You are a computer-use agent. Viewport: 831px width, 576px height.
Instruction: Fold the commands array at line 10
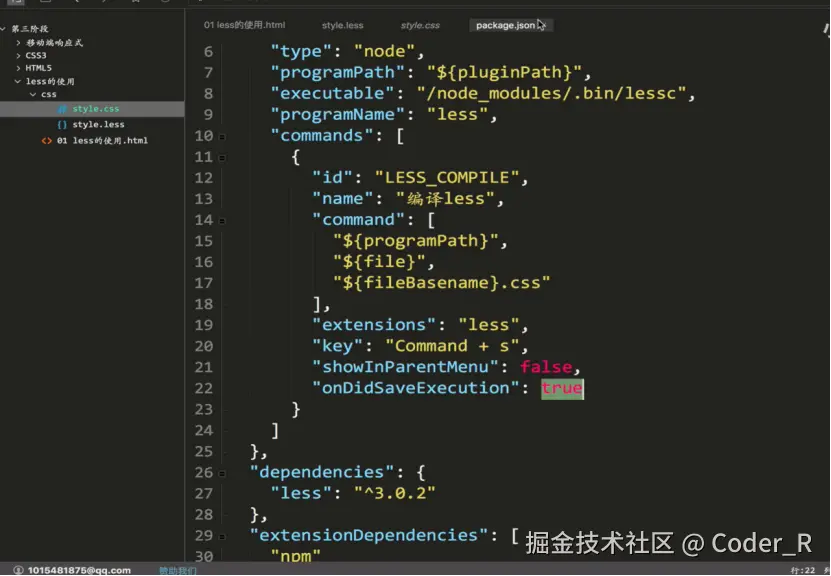(x=222, y=137)
